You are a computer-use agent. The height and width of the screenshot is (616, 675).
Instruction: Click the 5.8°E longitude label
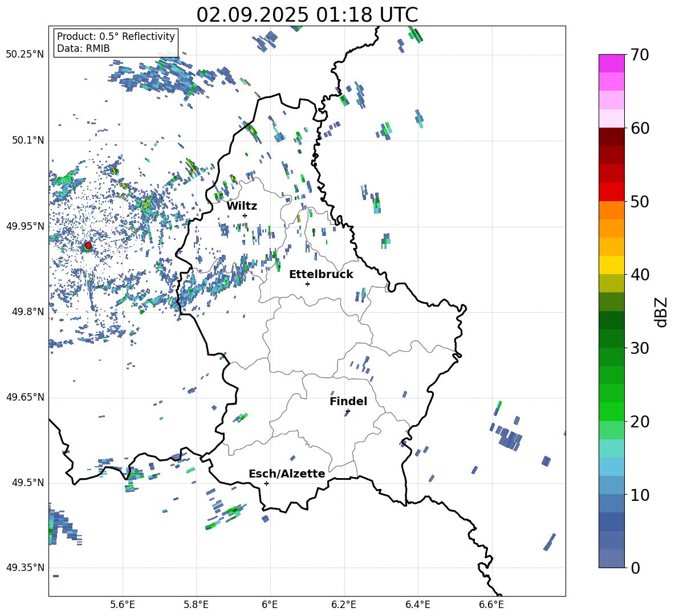(x=196, y=605)
